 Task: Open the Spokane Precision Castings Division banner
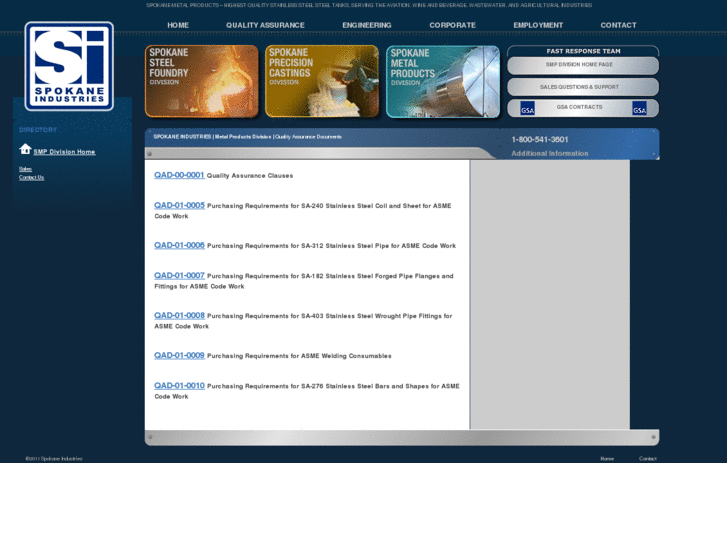coord(322,81)
